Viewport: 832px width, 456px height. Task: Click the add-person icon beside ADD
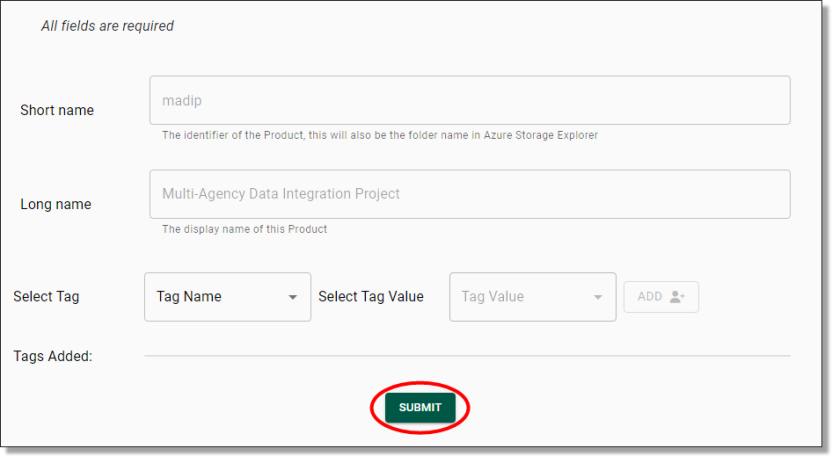(677, 297)
